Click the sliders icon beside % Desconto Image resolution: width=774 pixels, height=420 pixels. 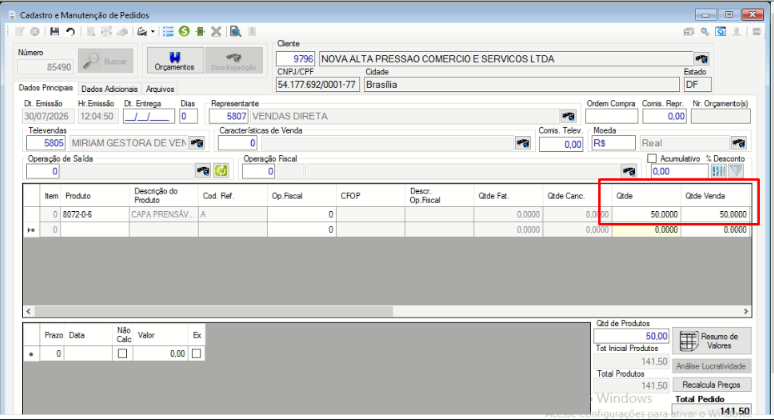click(719, 171)
